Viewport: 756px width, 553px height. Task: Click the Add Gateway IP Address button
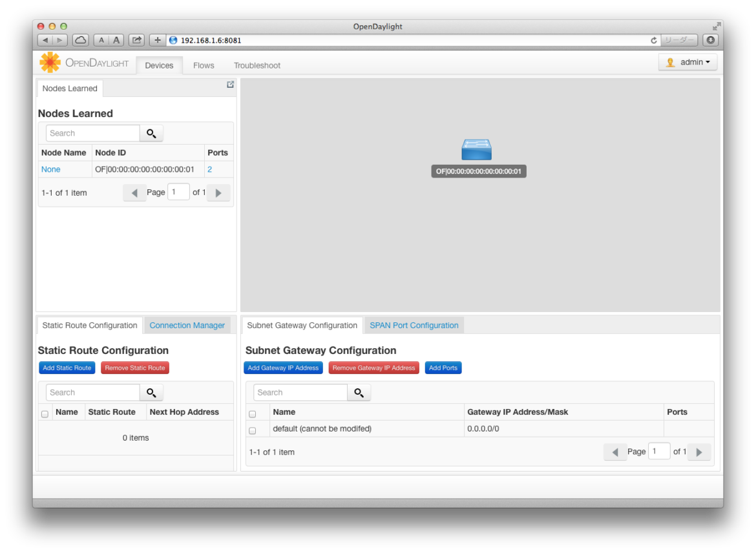pyautogui.click(x=283, y=368)
